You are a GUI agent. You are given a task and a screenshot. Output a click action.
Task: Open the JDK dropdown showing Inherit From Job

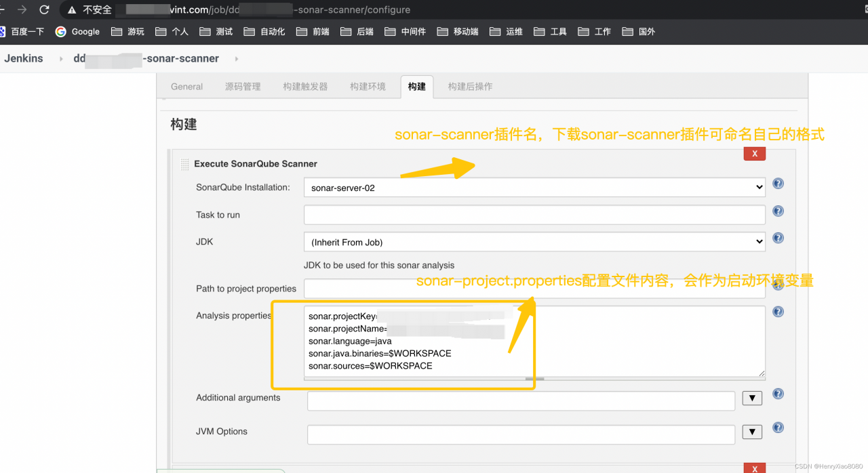click(534, 242)
